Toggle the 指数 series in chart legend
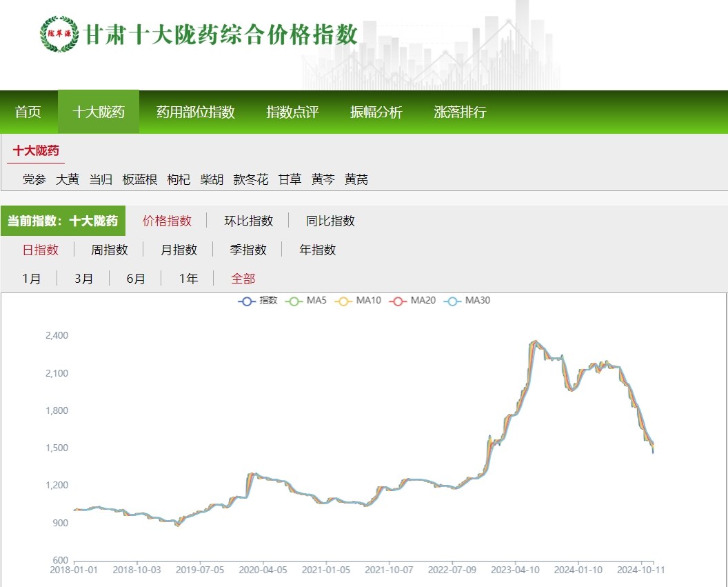728x587 pixels. pos(258,301)
